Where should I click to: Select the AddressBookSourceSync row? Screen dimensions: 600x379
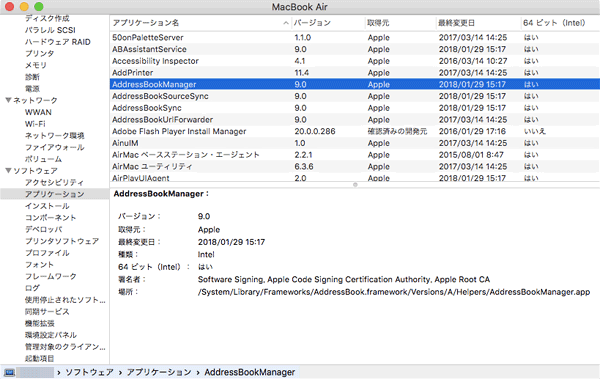click(x=355, y=96)
